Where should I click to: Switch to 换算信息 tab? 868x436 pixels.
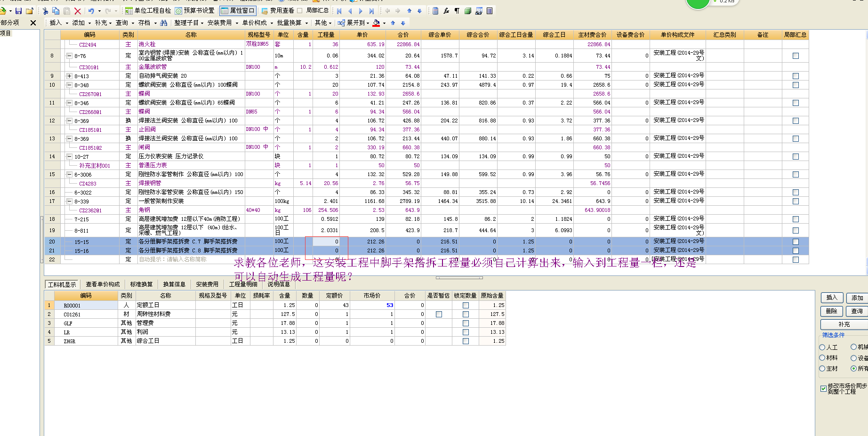point(174,284)
